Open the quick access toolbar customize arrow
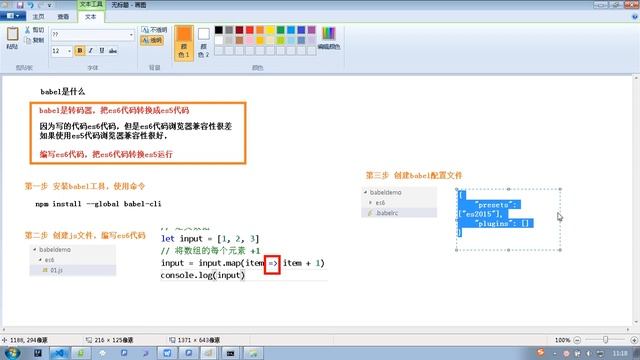This screenshot has height=360, width=640. [x=49, y=5]
